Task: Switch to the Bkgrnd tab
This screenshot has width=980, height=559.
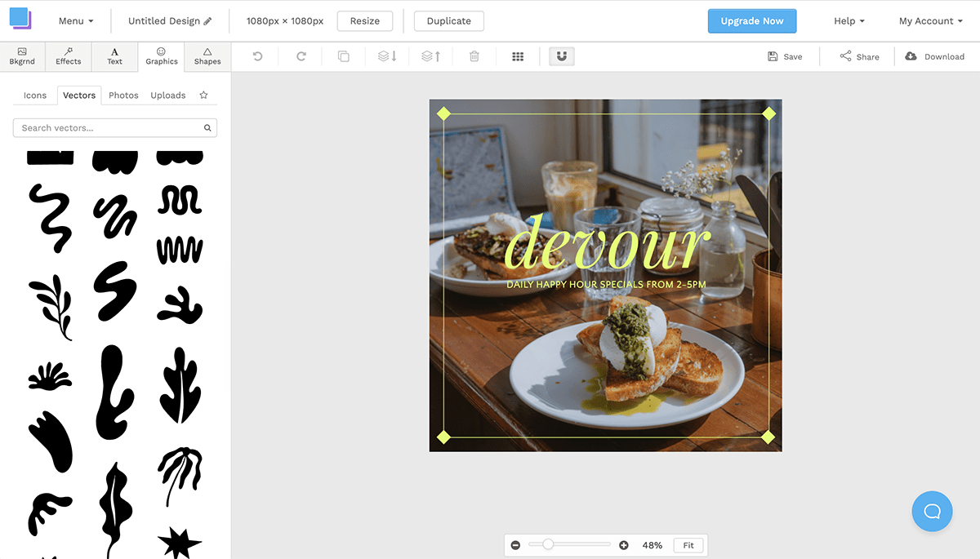Action: (22, 56)
